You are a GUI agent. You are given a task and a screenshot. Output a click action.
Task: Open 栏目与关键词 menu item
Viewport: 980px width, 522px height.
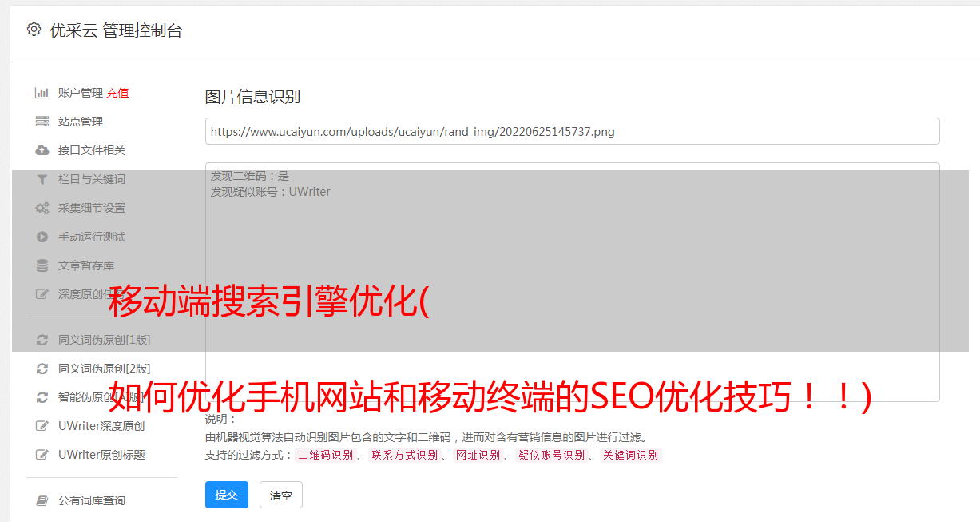pos(92,179)
